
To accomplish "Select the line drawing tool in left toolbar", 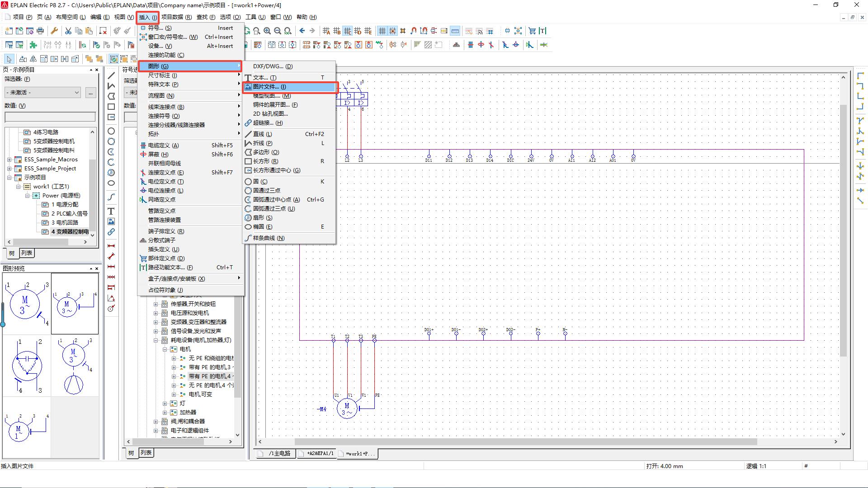I will (x=111, y=75).
